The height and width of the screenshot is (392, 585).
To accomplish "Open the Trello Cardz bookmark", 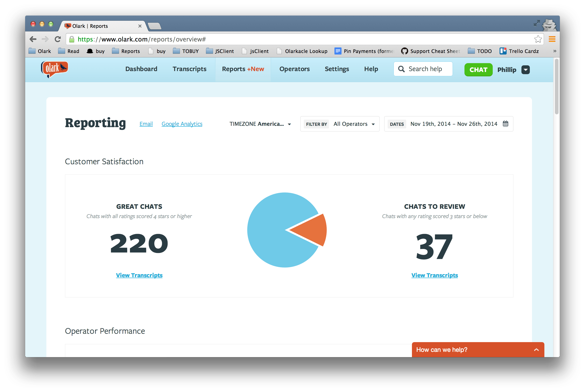I will 519,51.
